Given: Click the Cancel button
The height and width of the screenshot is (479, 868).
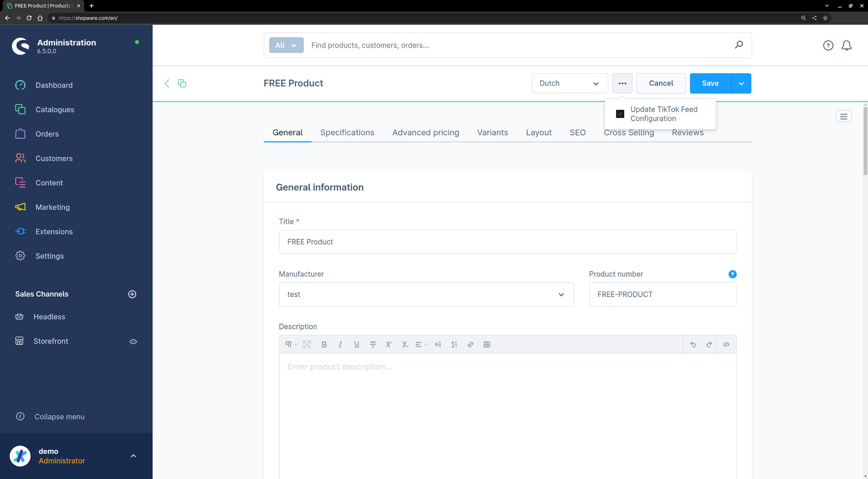Looking at the screenshot, I should click(x=661, y=83).
